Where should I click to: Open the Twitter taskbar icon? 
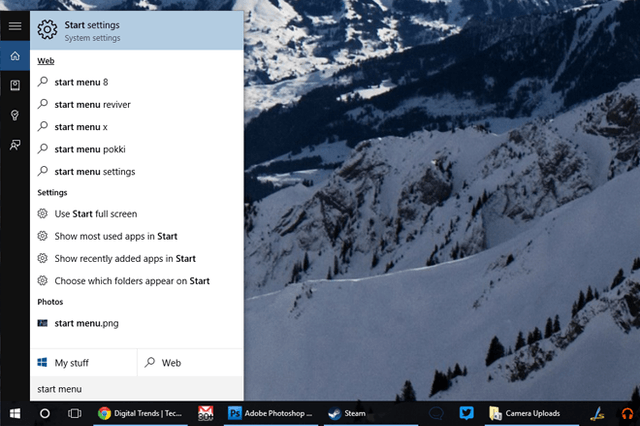466,413
